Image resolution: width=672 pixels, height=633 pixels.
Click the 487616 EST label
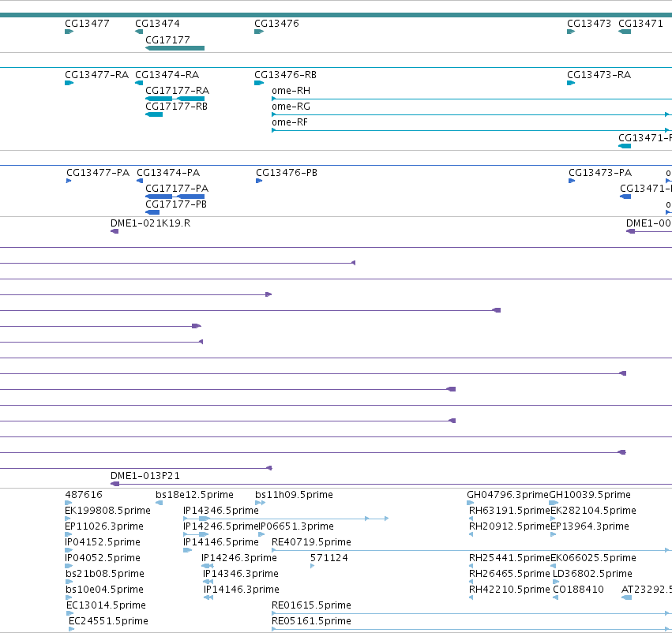(x=84, y=495)
